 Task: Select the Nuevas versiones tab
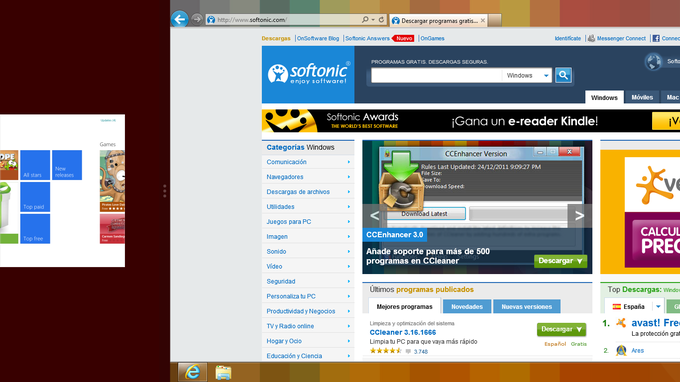526,307
